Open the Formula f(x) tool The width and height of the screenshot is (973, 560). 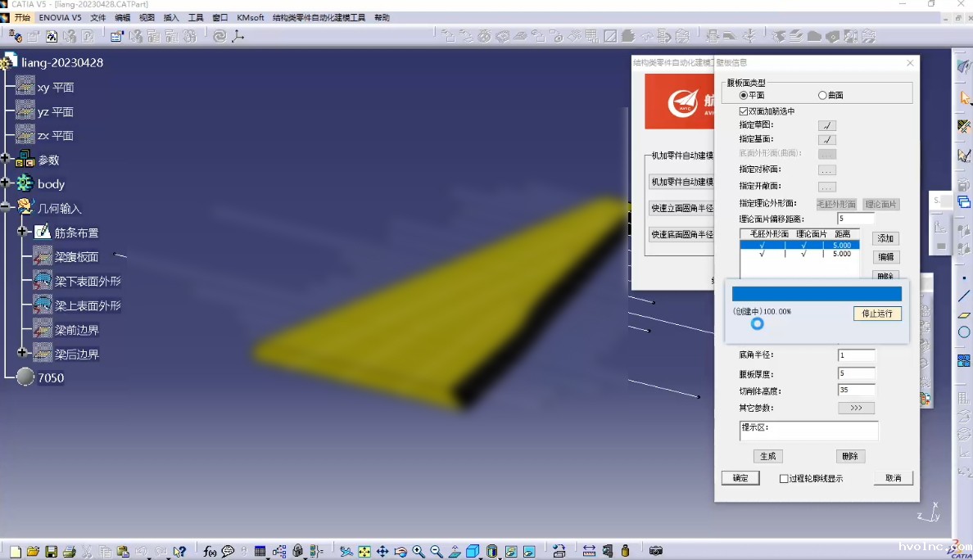210,552
